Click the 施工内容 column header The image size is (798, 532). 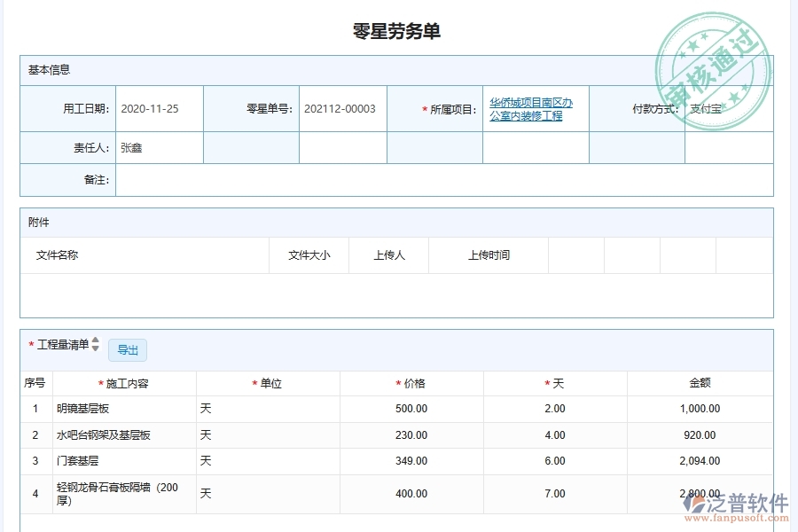124,383
